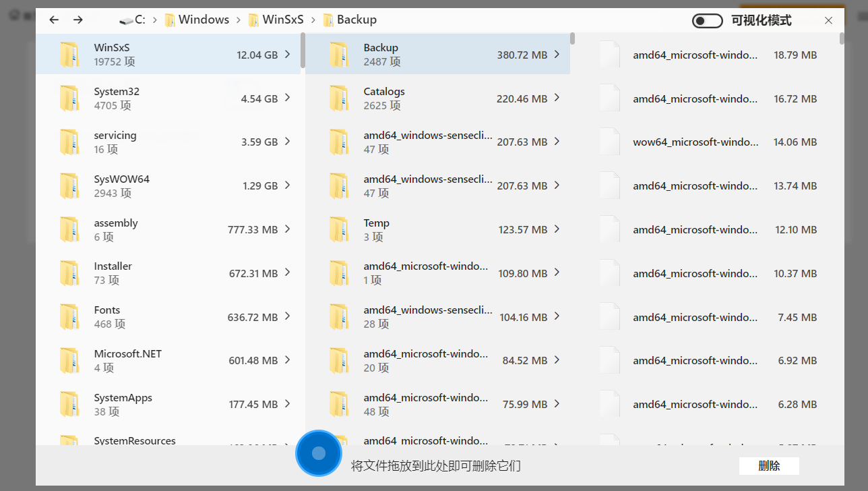Screen dimensions: 868x491
Task: Expand the 75.99 MB folder chevron
Action: (x=557, y=404)
